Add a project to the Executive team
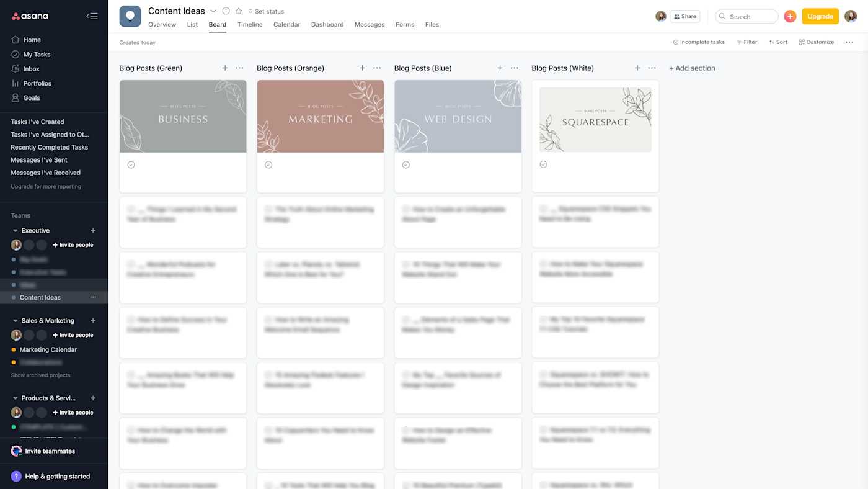The width and height of the screenshot is (868, 489). 93,231
